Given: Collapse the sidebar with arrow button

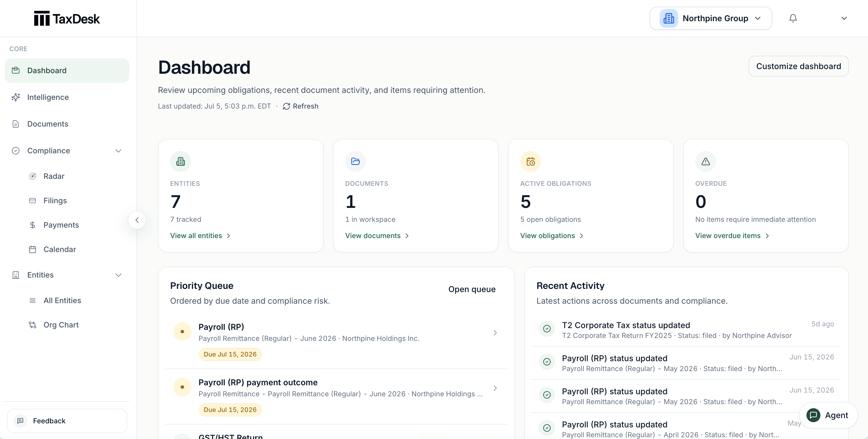Looking at the screenshot, I should (x=137, y=220).
